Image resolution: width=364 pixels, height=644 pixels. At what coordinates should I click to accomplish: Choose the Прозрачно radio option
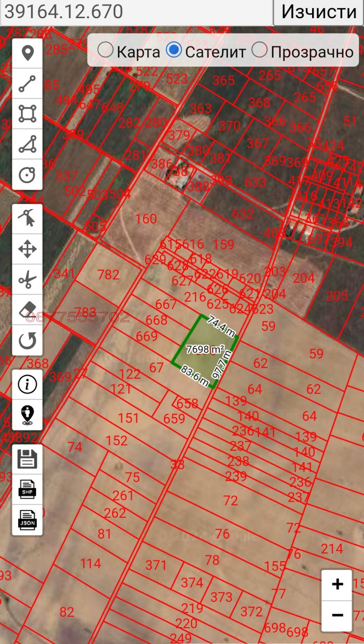[x=259, y=50]
